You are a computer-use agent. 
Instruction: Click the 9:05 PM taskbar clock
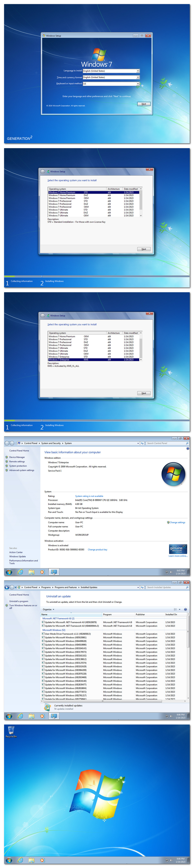(181, 572)
